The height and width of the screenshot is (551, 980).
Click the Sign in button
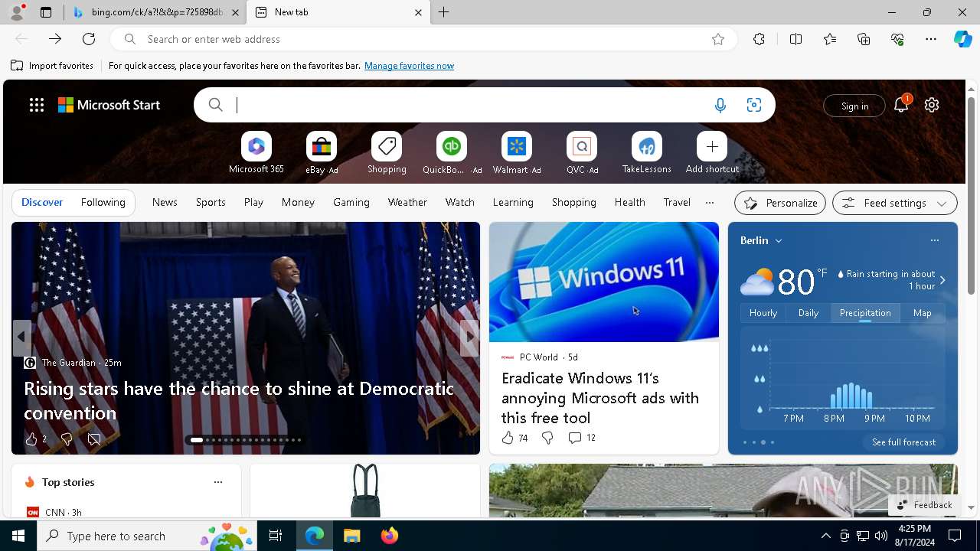(x=854, y=106)
